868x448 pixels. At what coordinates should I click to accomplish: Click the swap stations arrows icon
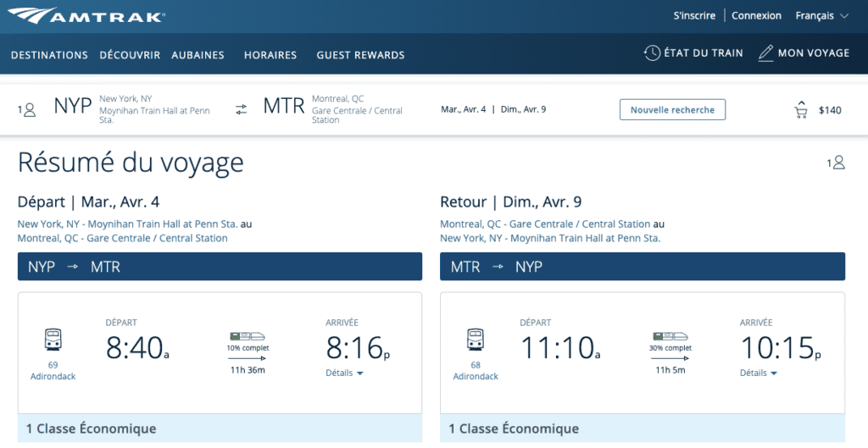pyautogui.click(x=242, y=109)
